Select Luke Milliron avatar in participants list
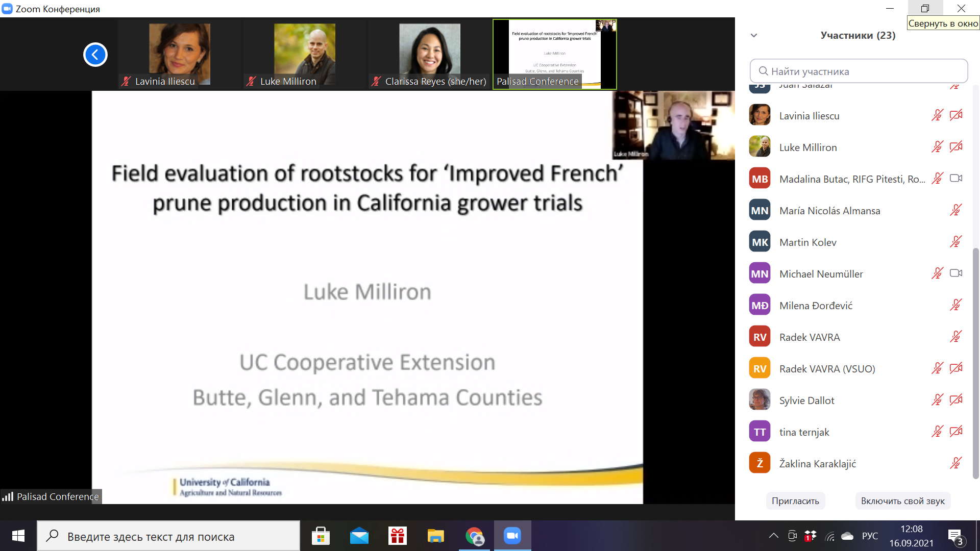The height and width of the screenshot is (551, 980). pyautogui.click(x=759, y=147)
